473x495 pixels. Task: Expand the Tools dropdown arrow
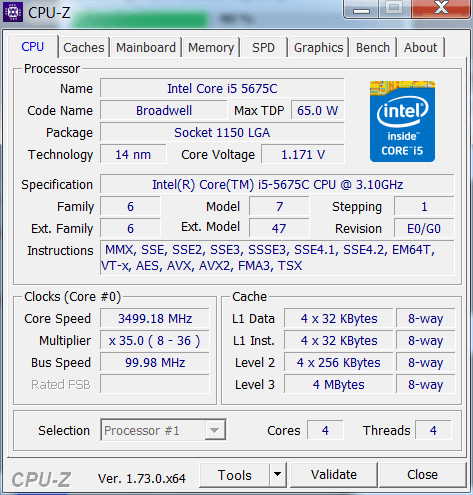point(278,475)
